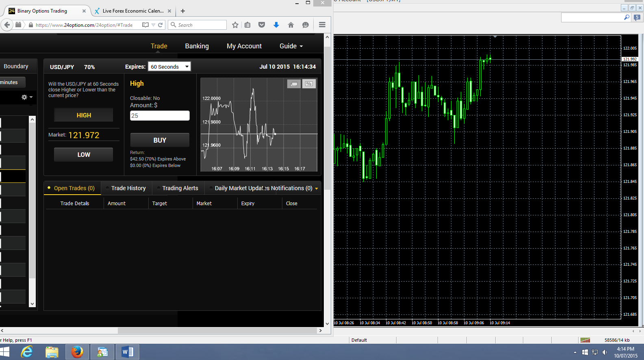The height and width of the screenshot is (360, 644).
Task: Click the HIGH option button
Action: coord(84,115)
